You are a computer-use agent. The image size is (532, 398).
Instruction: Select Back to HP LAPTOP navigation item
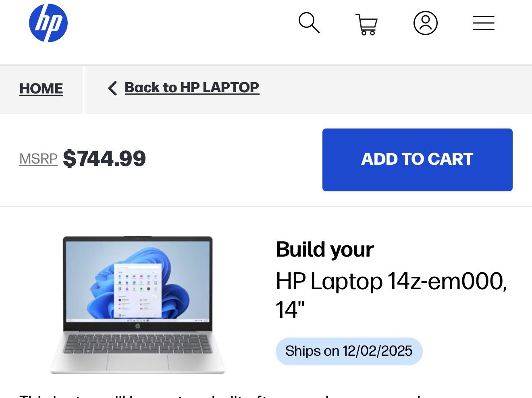pos(192,87)
